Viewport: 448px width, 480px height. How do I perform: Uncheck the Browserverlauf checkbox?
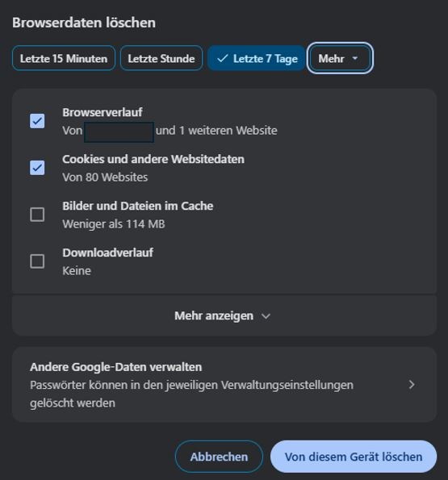tap(37, 121)
